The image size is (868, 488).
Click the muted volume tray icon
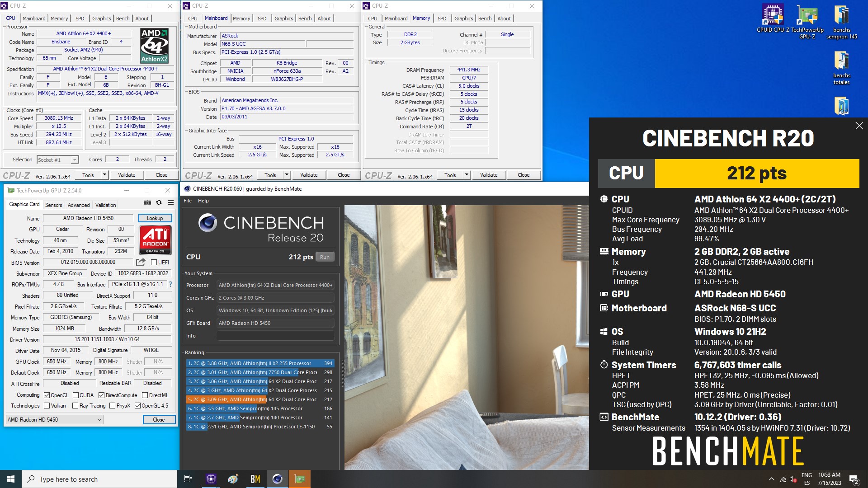[793, 479]
